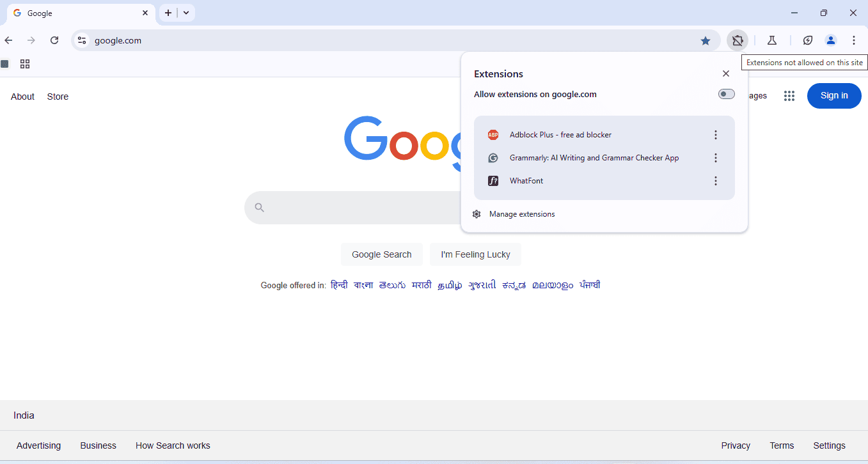This screenshot has height=464, width=868.
Task: Open Business footer link
Action: 98,445
